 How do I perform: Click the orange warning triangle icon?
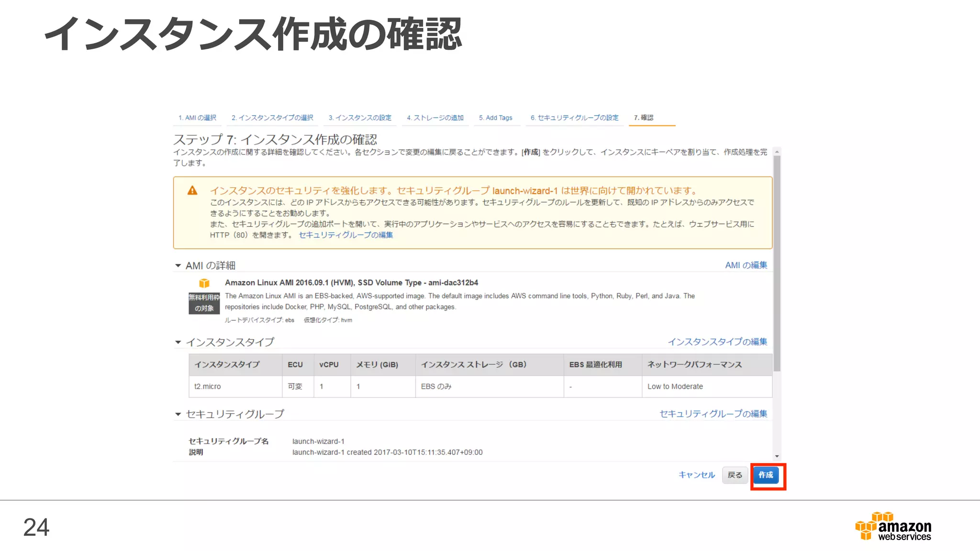[192, 190]
